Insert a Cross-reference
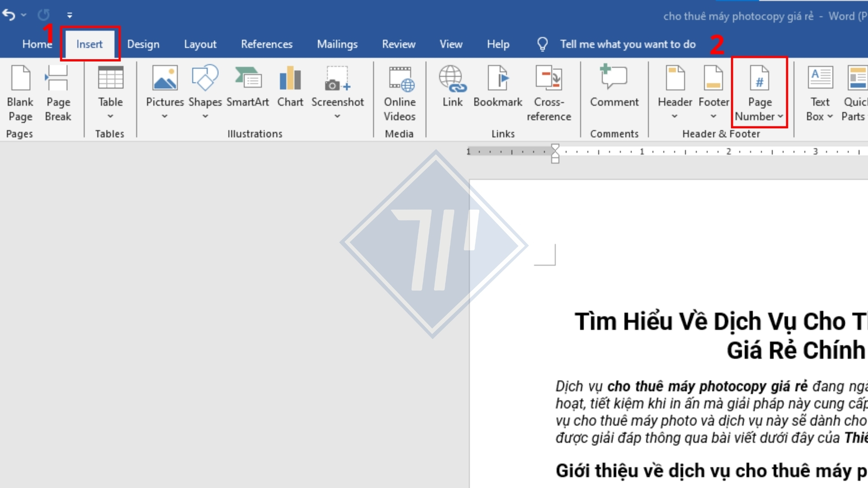The width and height of the screenshot is (868, 488). pyautogui.click(x=548, y=93)
